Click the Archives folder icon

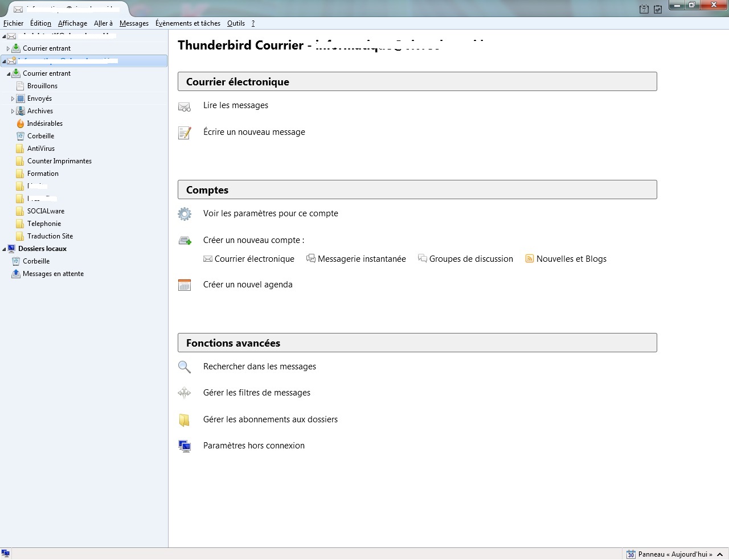21,111
